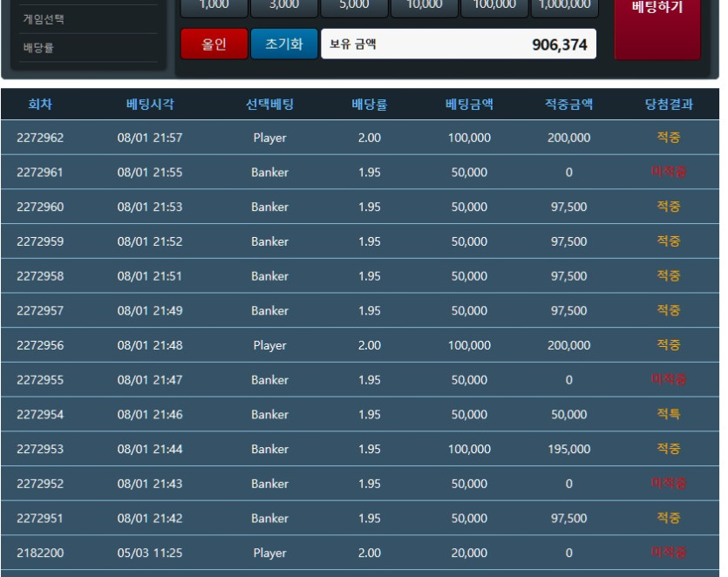Click Player in row 2272956

coord(269,345)
